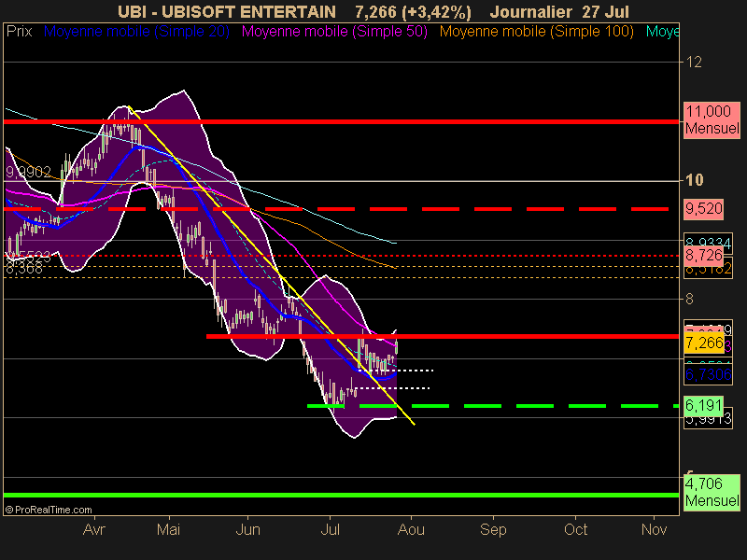The image size is (747, 560).
Task: Click the blue "6,7306" price tag
Action: point(708,375)
